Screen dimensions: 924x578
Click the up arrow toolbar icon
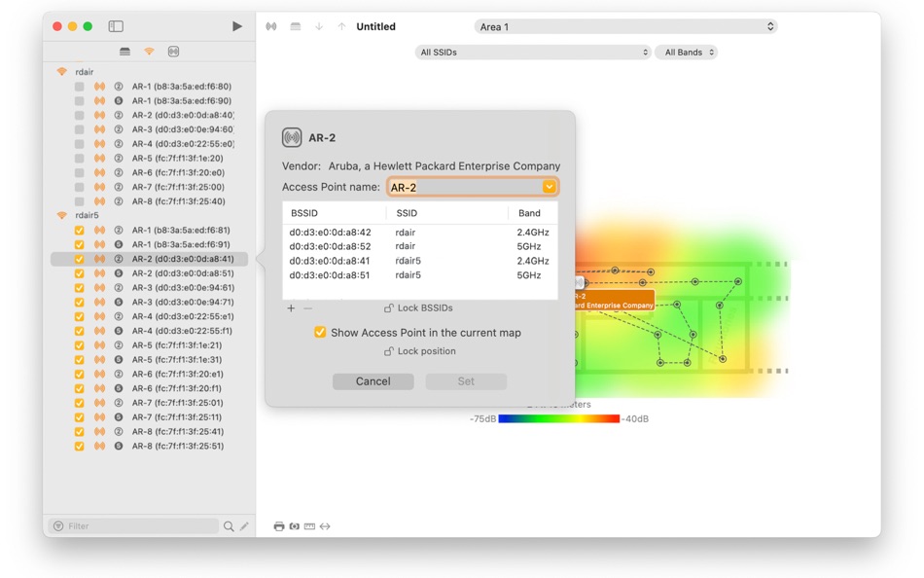341,26
